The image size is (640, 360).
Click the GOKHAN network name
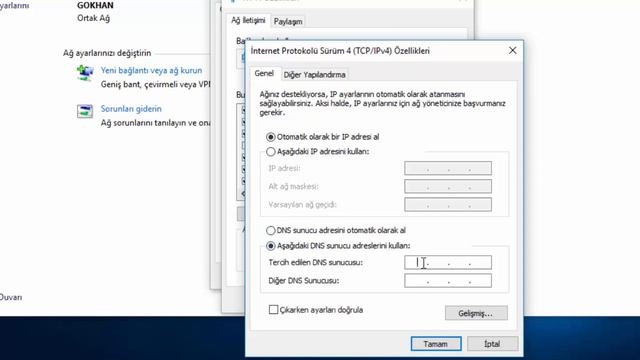[x=95, y=5]
